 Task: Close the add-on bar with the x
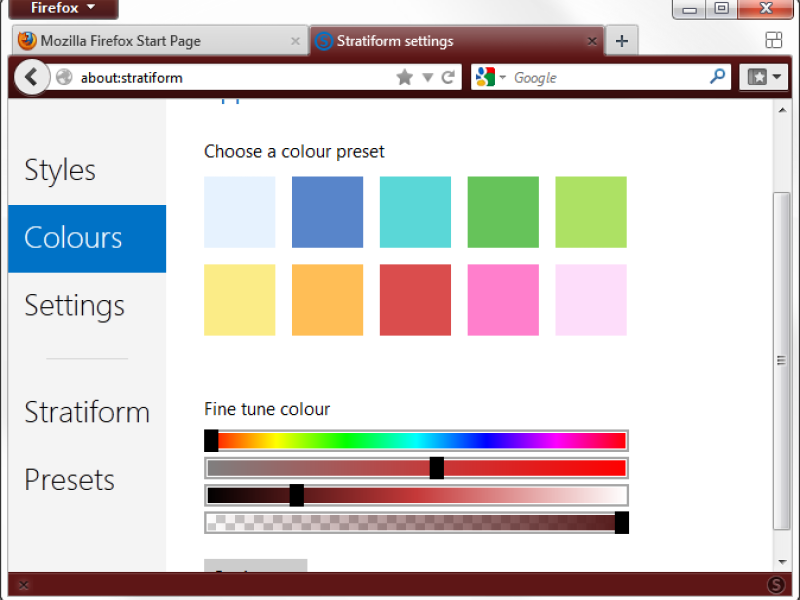pyautogui.click(x=23, y=585)
